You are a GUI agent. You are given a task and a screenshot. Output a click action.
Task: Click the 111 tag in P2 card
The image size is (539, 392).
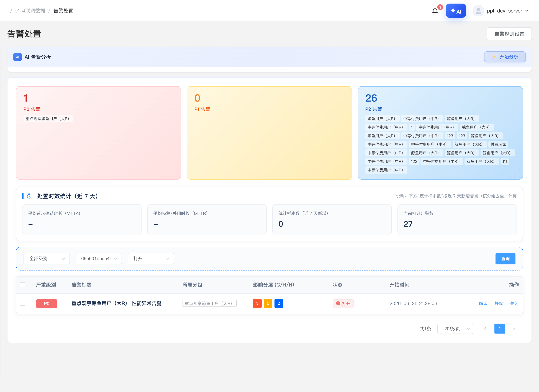click(x=505, y=161)
